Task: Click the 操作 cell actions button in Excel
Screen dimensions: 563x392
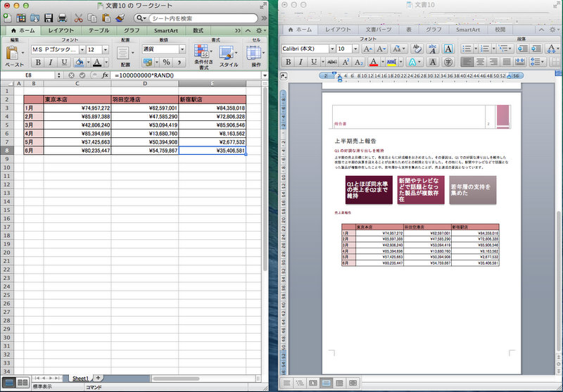Action: 255,56
